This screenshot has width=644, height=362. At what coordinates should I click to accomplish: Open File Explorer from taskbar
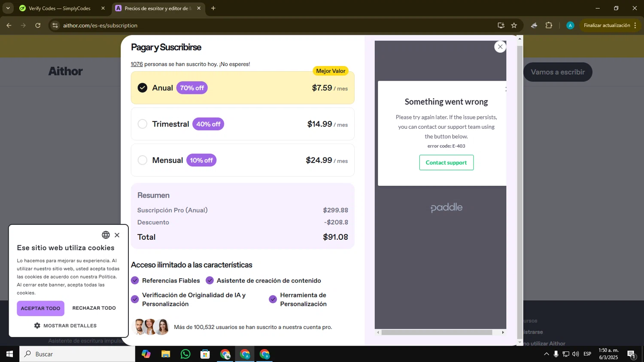coord(166,354)
